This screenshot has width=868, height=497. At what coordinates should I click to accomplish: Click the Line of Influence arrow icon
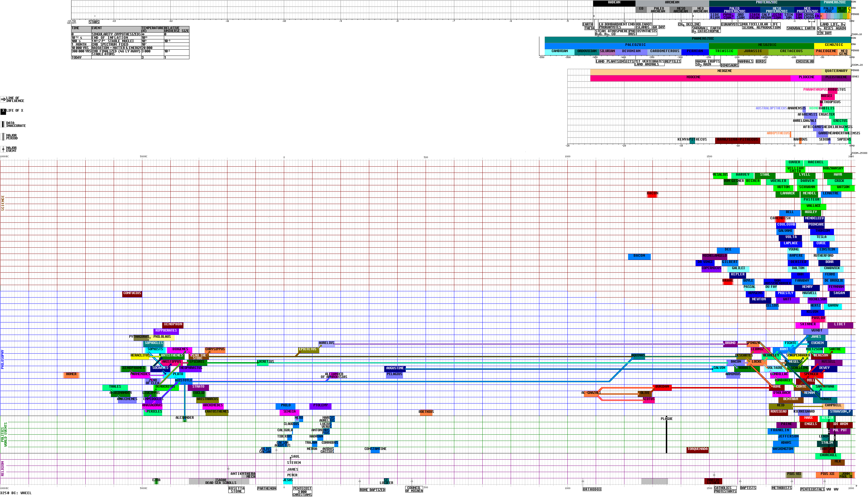point(3,99)
